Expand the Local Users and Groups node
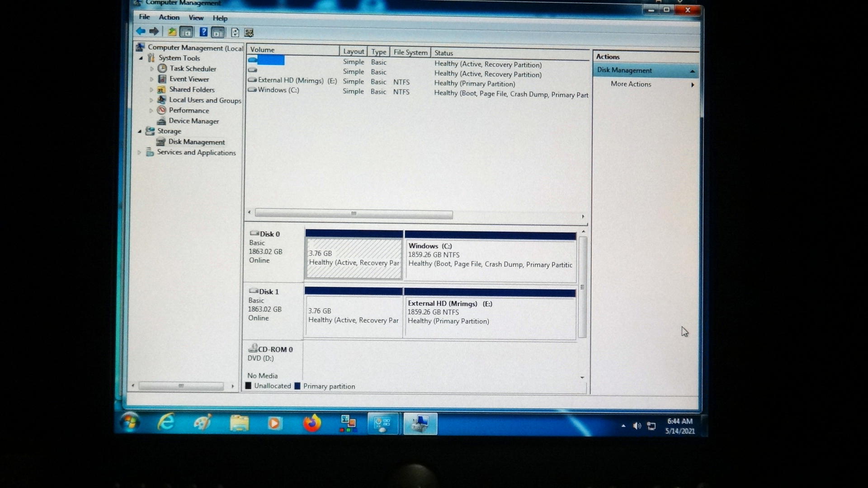 [151, 100]
